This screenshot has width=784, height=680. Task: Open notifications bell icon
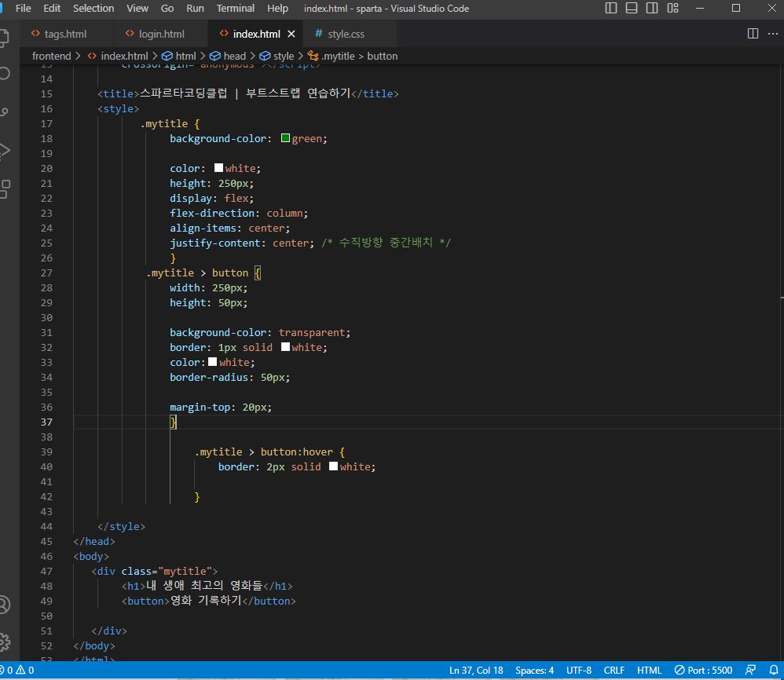coord(774,671)
